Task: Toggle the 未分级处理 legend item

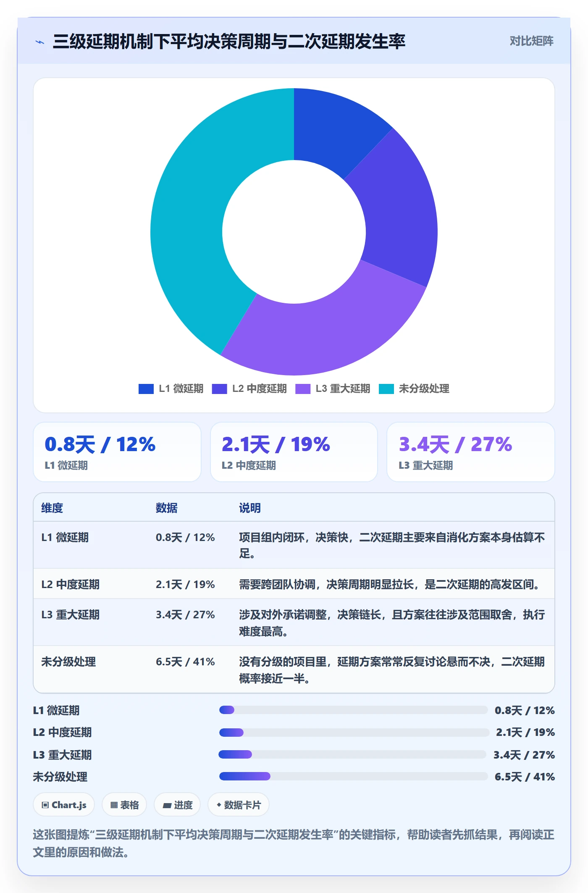Action: click(414, 389)
